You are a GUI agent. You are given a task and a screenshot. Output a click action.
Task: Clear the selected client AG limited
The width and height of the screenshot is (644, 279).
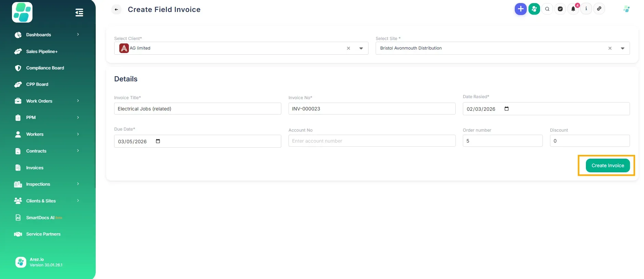348,48
